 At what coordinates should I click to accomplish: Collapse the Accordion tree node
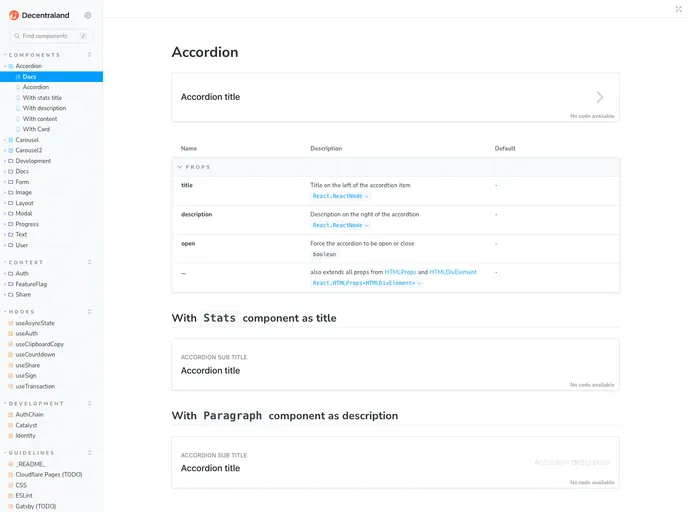5,66
